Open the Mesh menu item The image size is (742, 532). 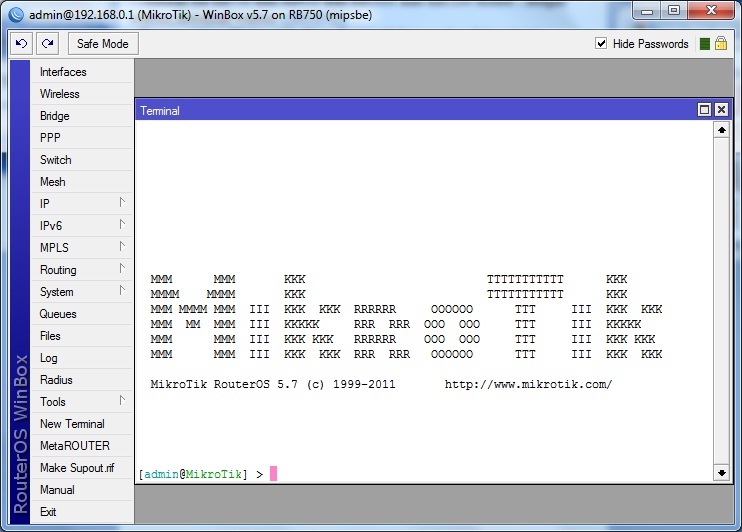pyautogui.click(x=81, y=182)
